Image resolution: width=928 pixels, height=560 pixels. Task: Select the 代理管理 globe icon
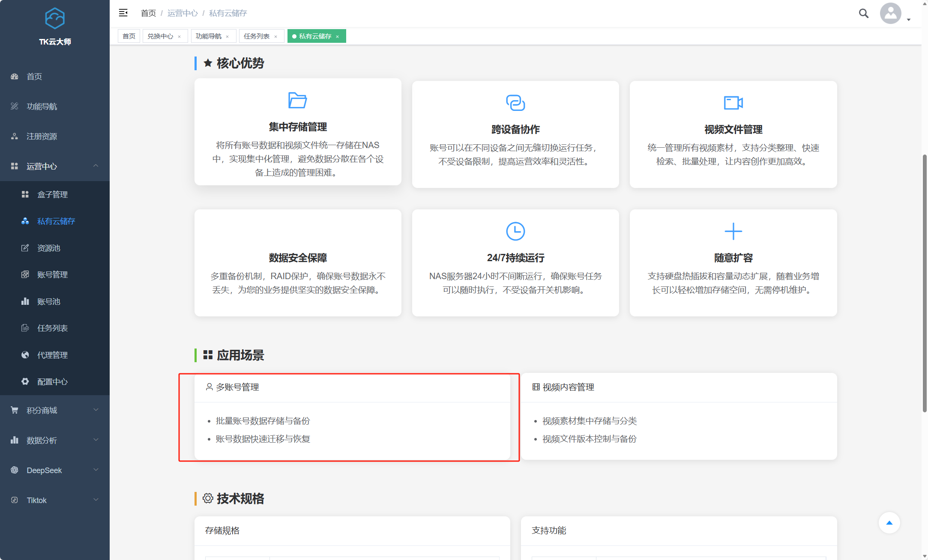coord(24,354)
